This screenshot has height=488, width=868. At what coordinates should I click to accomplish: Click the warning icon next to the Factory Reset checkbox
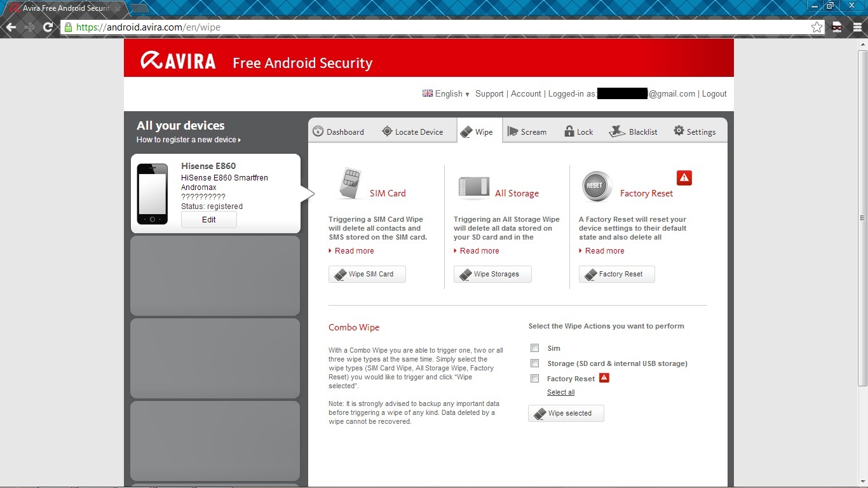[x=604, y=378]
